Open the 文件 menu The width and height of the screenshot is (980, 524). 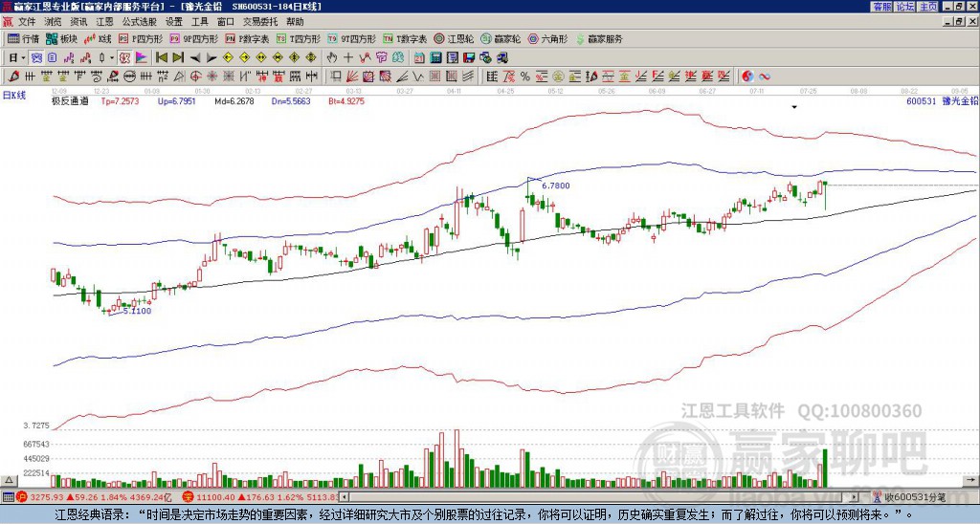pos(27,22)
